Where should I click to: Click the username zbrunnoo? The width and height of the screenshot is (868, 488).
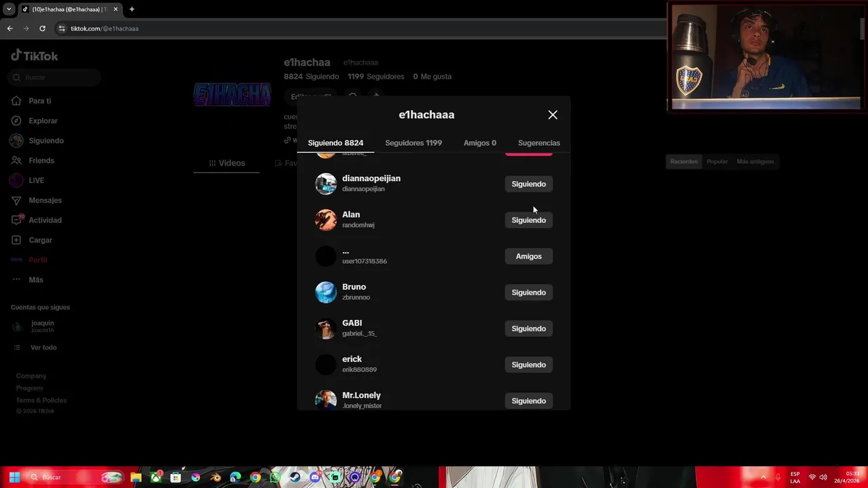point(356,298)
